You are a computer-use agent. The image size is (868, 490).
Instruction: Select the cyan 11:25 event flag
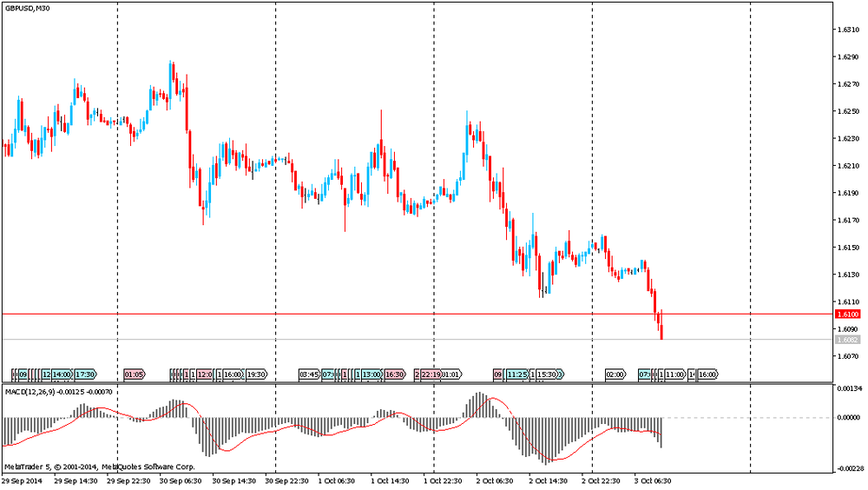[517, 374]
